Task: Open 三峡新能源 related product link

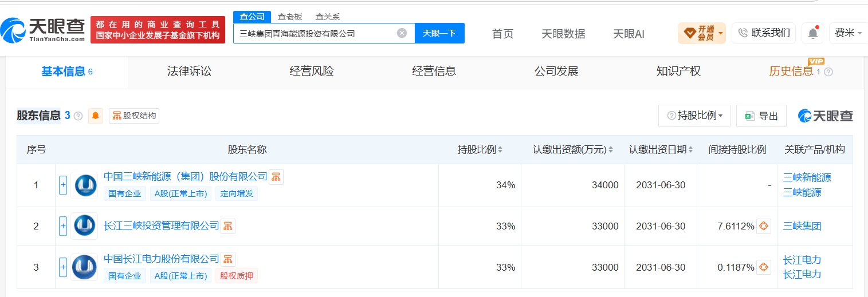Action: [x=807, y=177]
